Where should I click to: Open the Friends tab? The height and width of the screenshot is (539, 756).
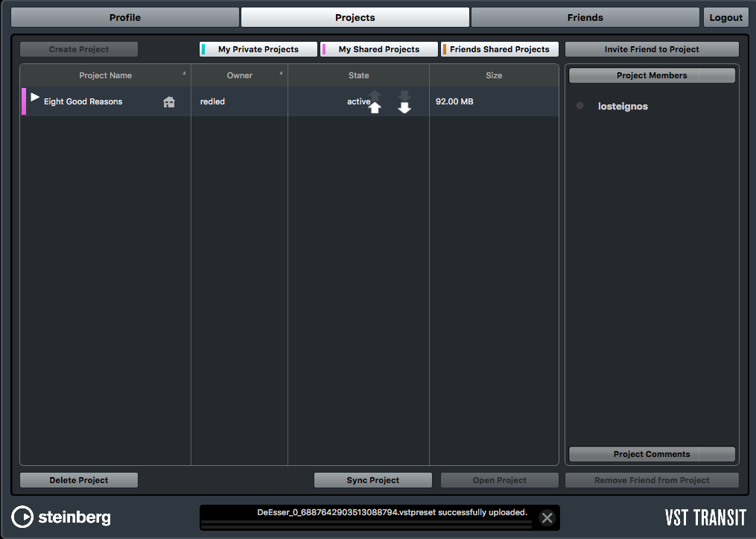pyautogui.click(x=585, y=17)
